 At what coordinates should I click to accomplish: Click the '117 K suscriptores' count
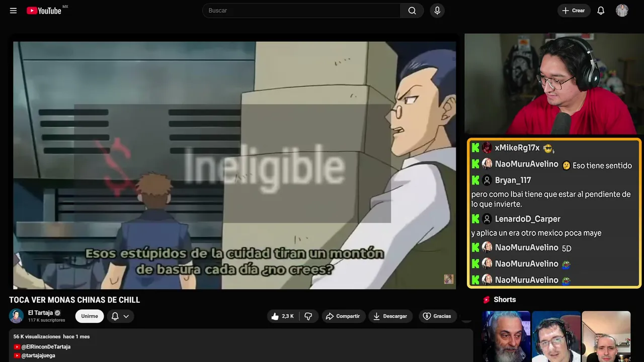click(x=47, y=320)
